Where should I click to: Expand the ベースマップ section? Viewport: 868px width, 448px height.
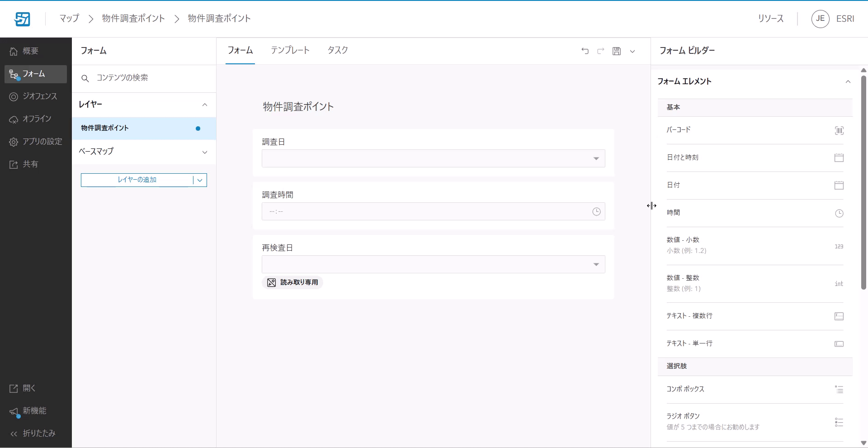(x=205, y=152)
